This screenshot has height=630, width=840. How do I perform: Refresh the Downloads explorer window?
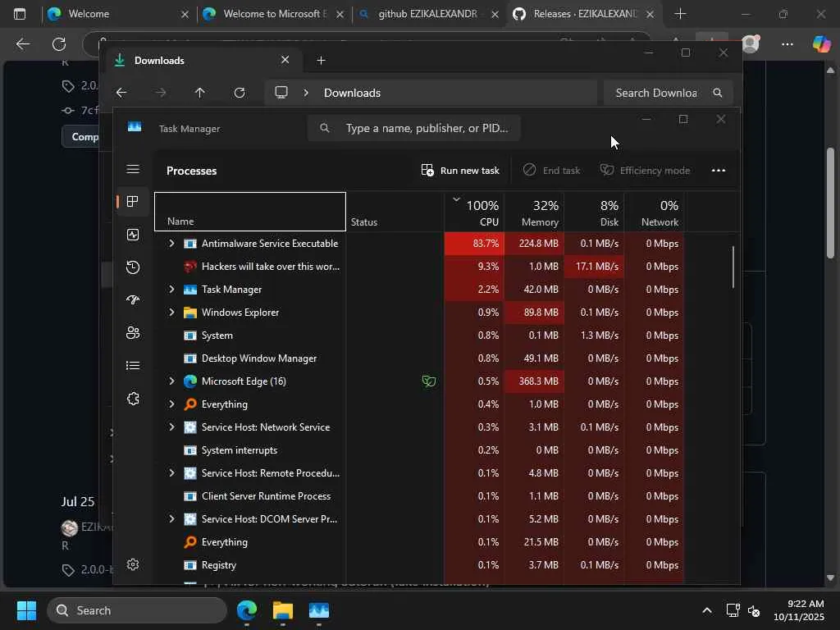240,93
